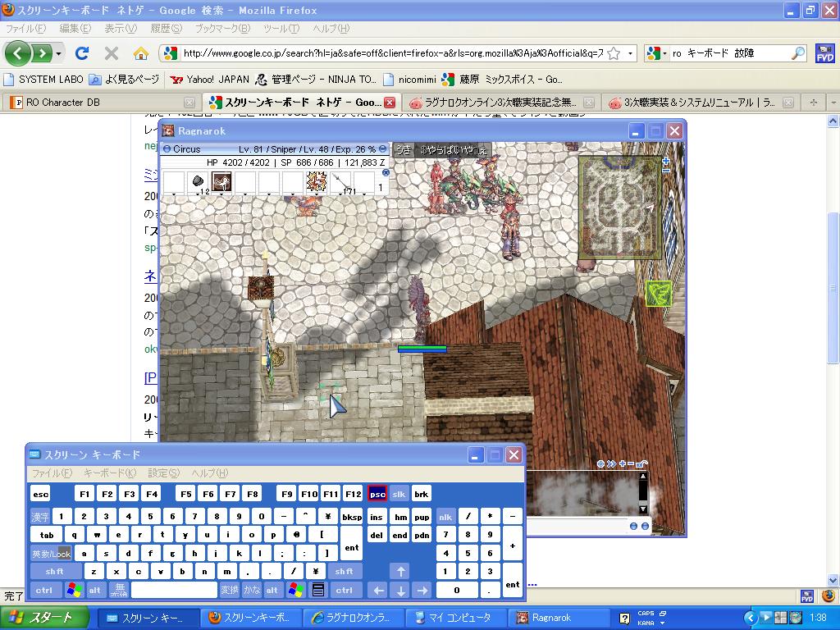Go forward with Firefox forward arrow
This screenshot has height=630, width=840.
(42, 53)
